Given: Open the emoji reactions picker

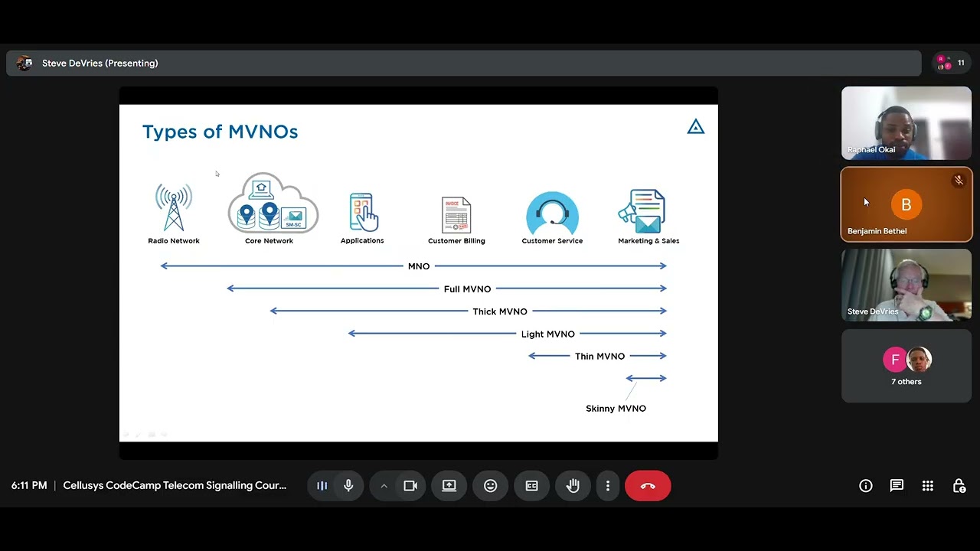Looking at the screenshot, I should coord(491,486).
